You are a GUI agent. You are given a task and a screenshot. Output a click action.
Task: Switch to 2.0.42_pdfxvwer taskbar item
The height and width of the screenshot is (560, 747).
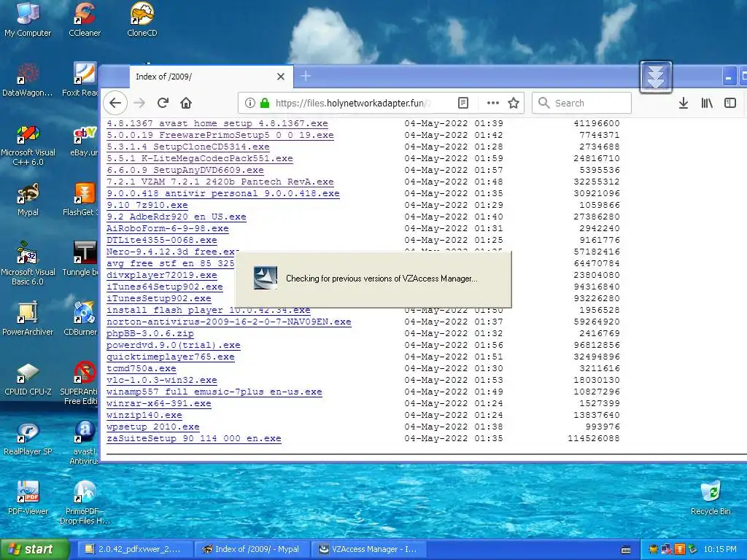134,549
